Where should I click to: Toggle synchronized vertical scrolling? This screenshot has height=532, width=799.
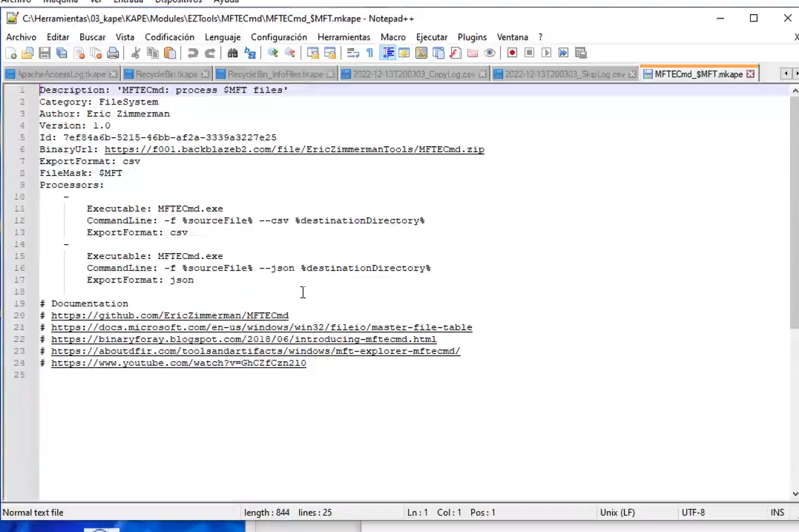(312, 53)
